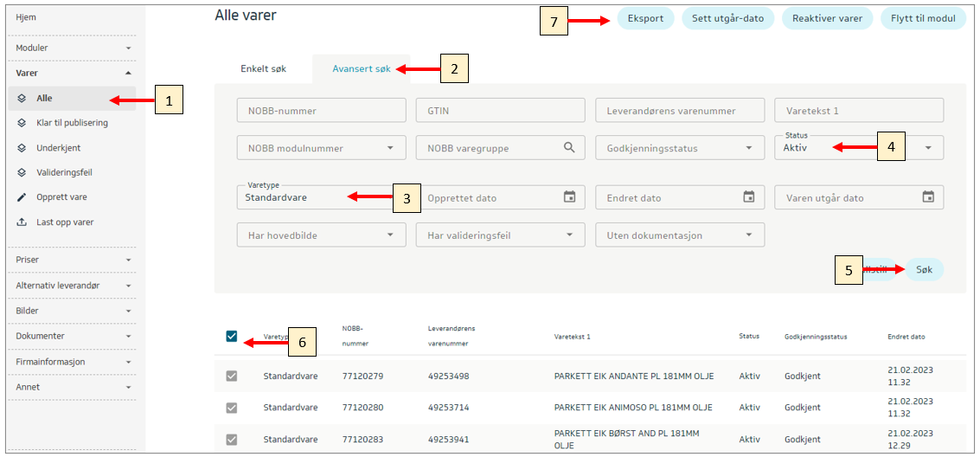Open the calendar icon in Varen utgår dato
980x457 pixels.
point(928,197)
